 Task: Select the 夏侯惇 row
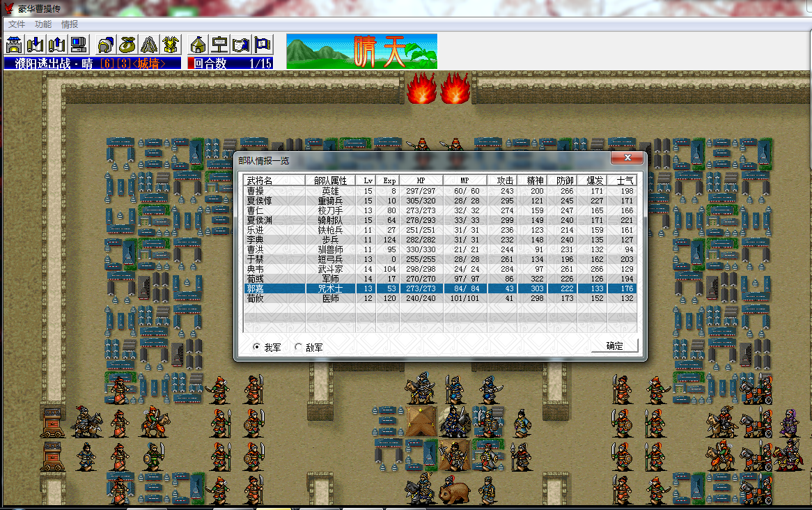tap(440, 201)
